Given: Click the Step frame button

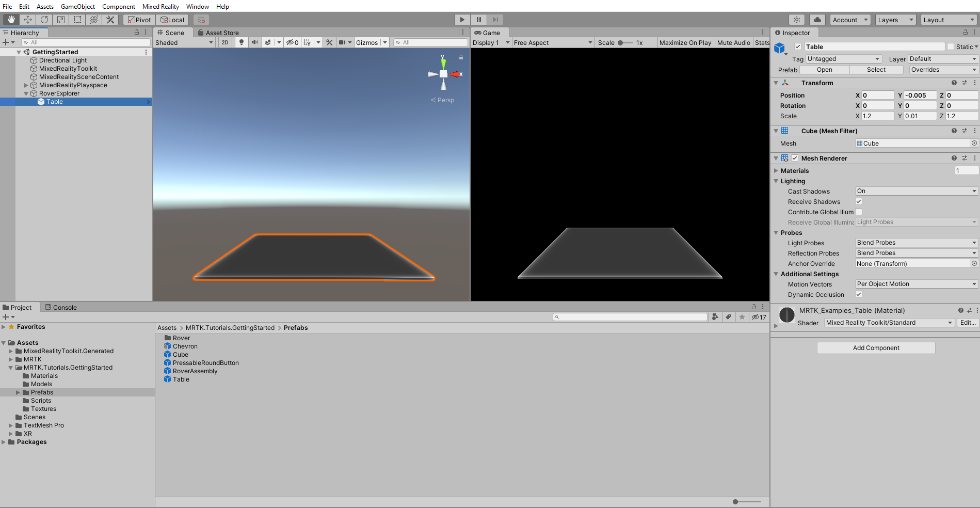Looking at the screenshot, I should point(495,20).
